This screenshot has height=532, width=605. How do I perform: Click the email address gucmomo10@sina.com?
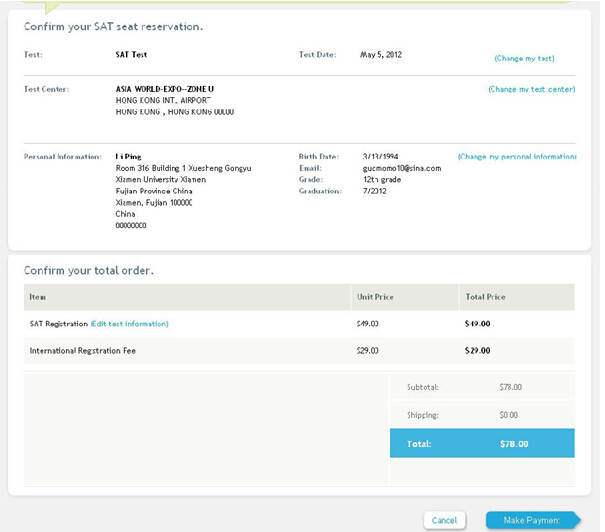pyautogui.click(x=401, y=168)
